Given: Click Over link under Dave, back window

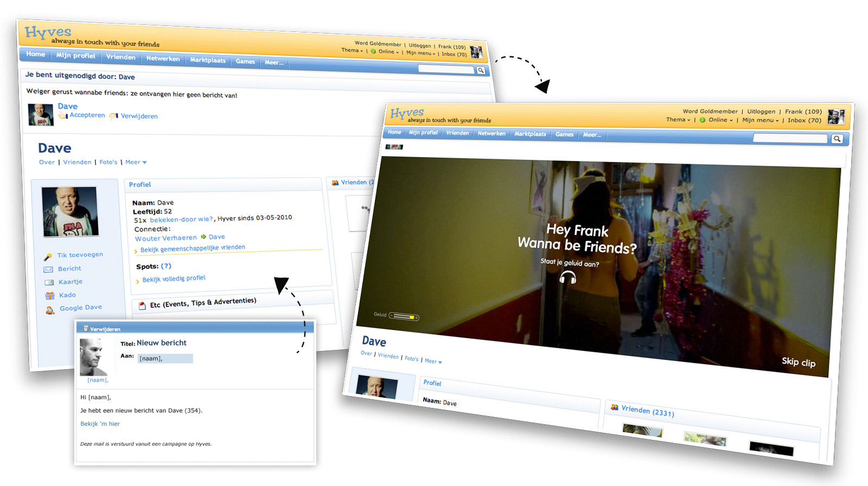Looking at the screenshot, I should [47, 162].
